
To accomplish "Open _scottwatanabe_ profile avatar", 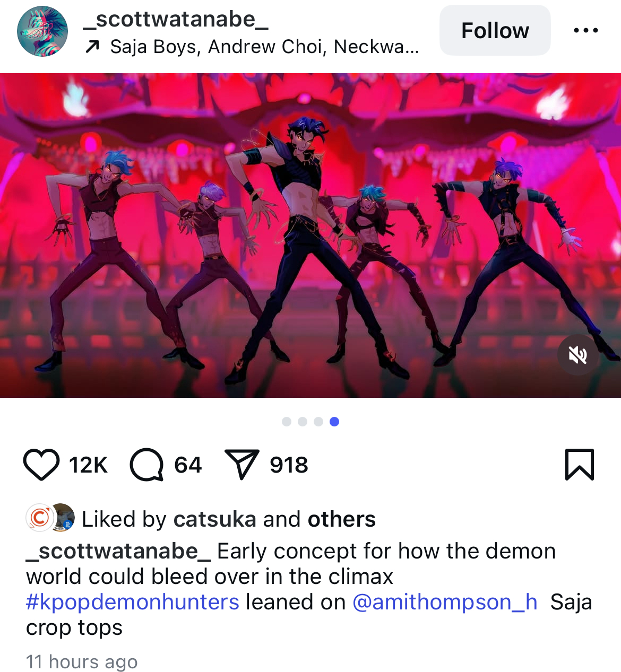I will (x=42, y=31).
